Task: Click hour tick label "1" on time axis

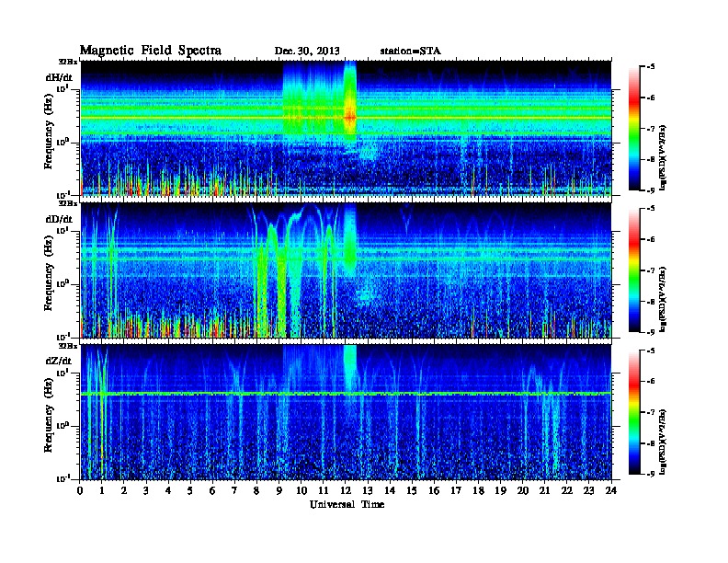Action: [102, 490]
